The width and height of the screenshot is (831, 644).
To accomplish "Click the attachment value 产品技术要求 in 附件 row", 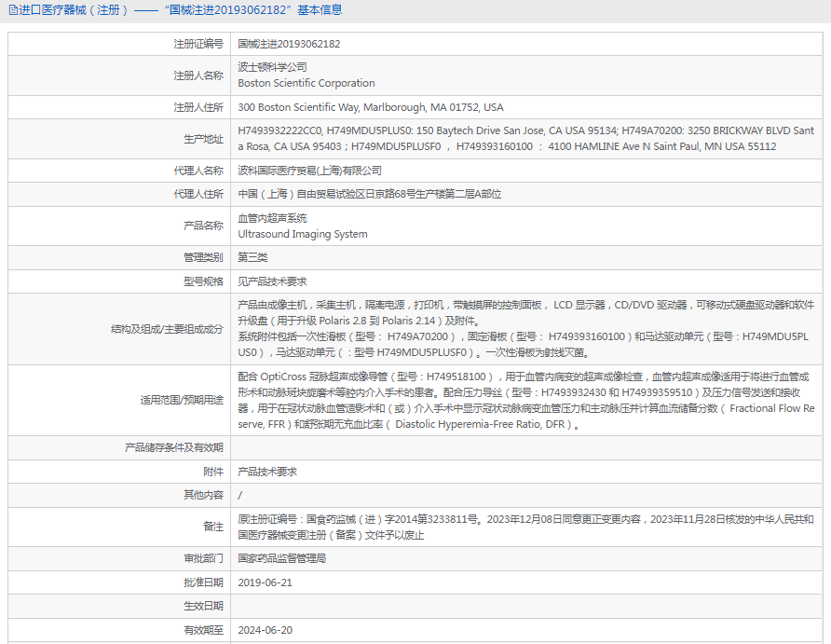I will pos(267,472).
